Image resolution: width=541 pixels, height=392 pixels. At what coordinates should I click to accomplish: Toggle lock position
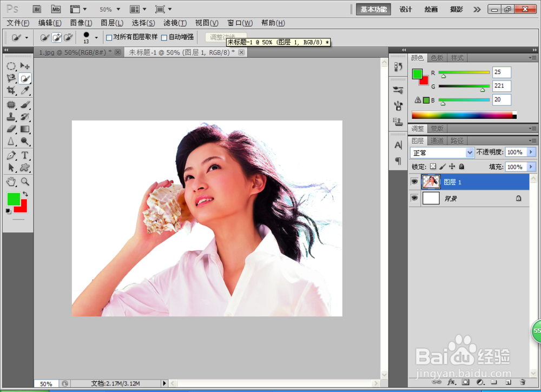(x=452, y=167)
